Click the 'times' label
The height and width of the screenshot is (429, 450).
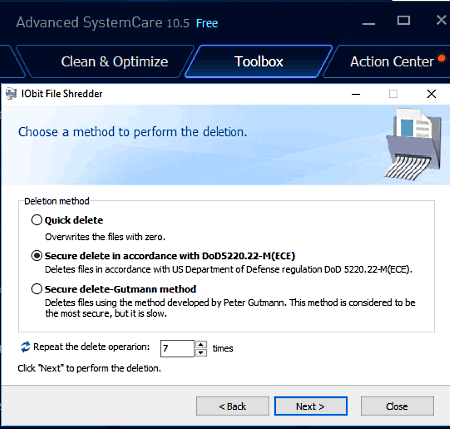pos(223,349)
